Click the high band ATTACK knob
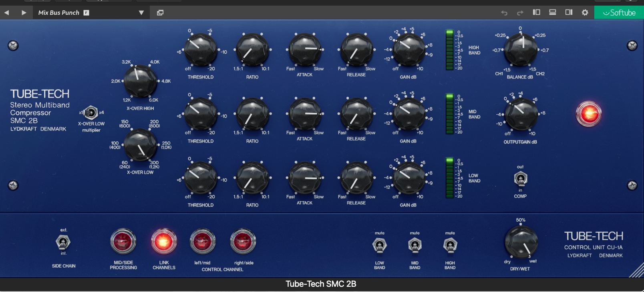 pyautogui.click(x=305, y=50)
